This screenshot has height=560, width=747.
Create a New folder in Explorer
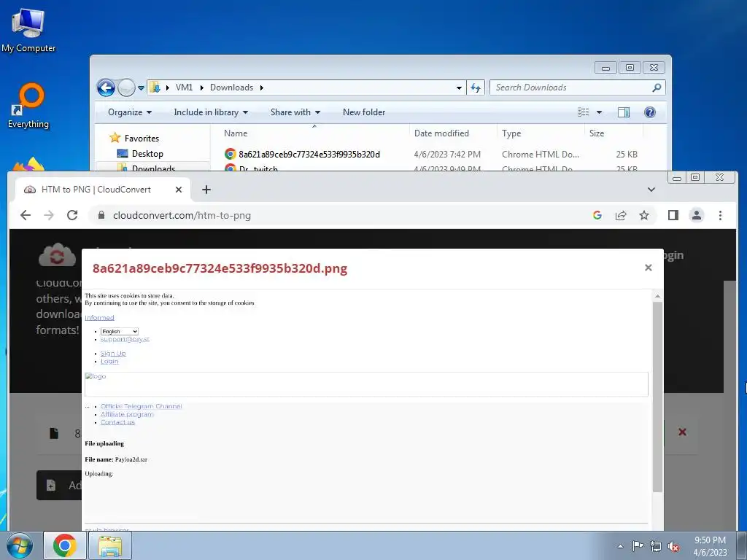coord(364,112)
